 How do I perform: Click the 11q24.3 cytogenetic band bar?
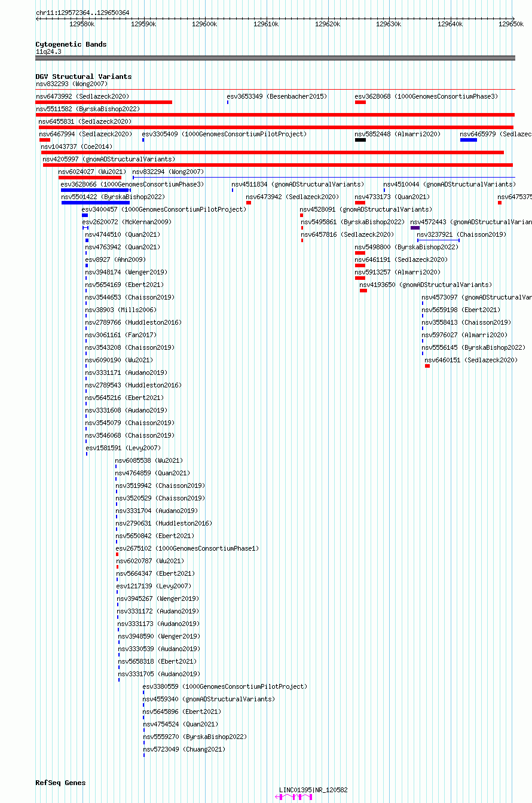(x=275, y=58)
